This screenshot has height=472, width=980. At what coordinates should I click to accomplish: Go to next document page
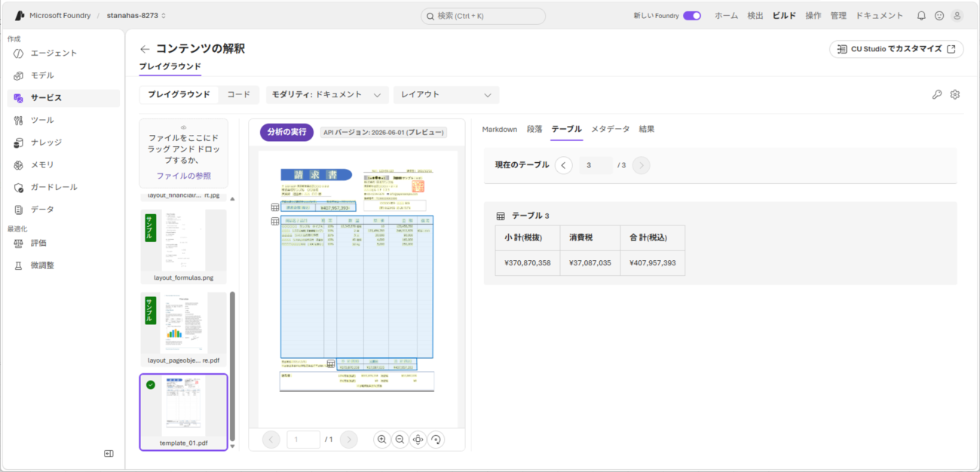click(348, 440)
